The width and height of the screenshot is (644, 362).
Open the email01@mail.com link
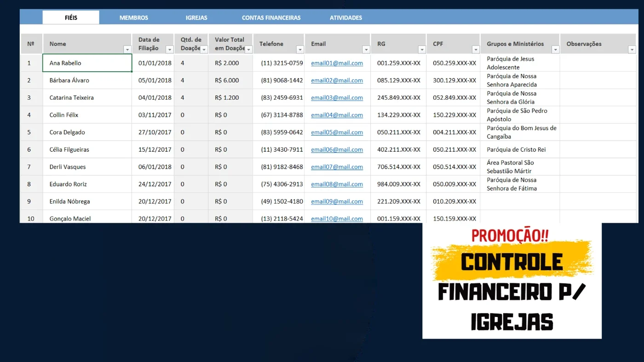pyautogui.click(x=337, y=63)
